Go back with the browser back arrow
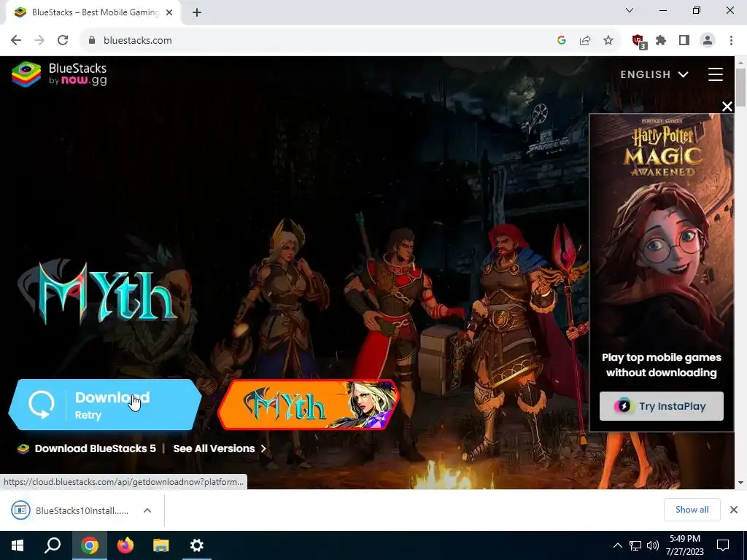747x560 pixels. (x=16, y=41)
